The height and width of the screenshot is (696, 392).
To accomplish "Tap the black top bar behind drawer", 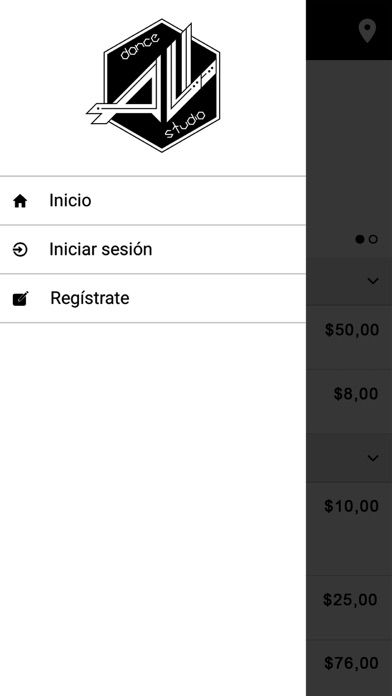I will [331, 30].
